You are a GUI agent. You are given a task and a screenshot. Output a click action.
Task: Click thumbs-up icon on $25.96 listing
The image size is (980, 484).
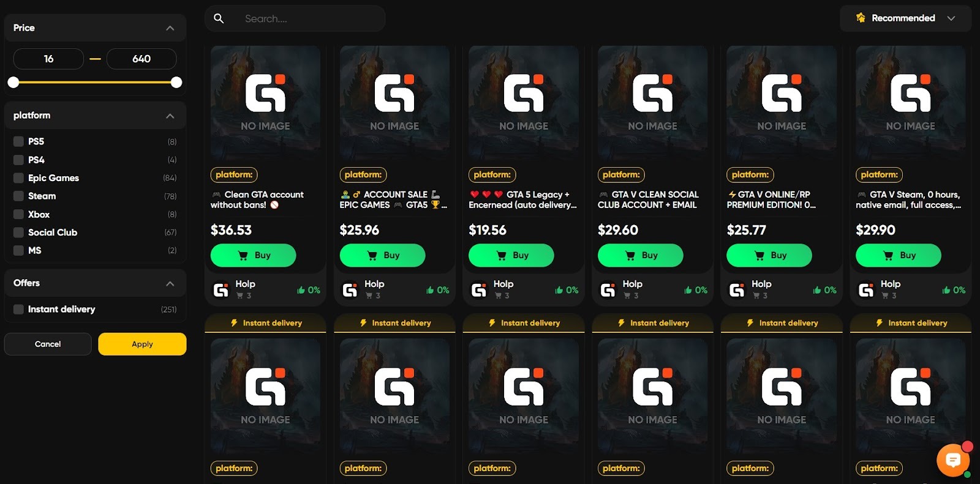pyautogui.click(x=430, y=290)
